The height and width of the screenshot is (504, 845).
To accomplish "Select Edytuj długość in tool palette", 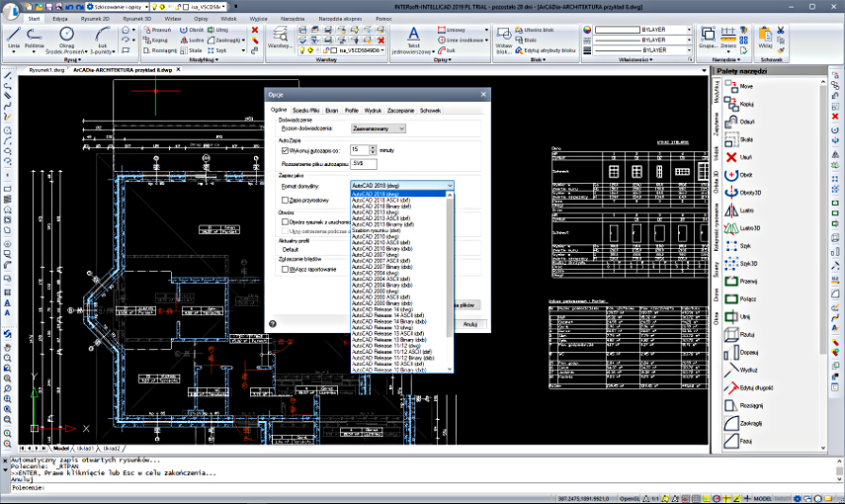I will (748, 387).
